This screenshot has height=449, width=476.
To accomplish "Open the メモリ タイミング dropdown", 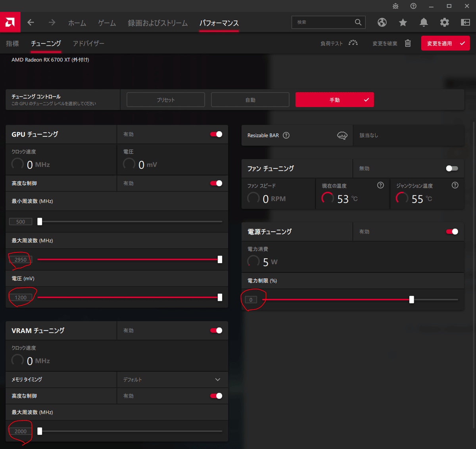I will pos(173,380).
